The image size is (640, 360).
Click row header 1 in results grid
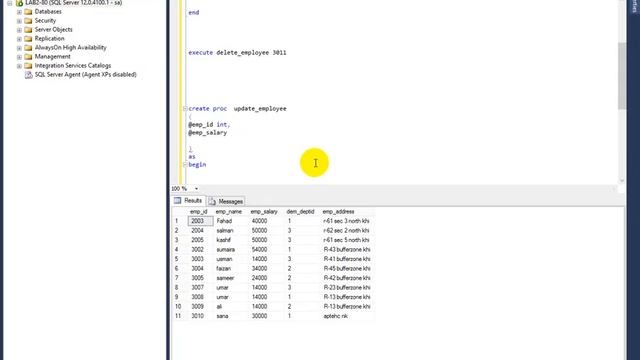(x=179, y=221)
